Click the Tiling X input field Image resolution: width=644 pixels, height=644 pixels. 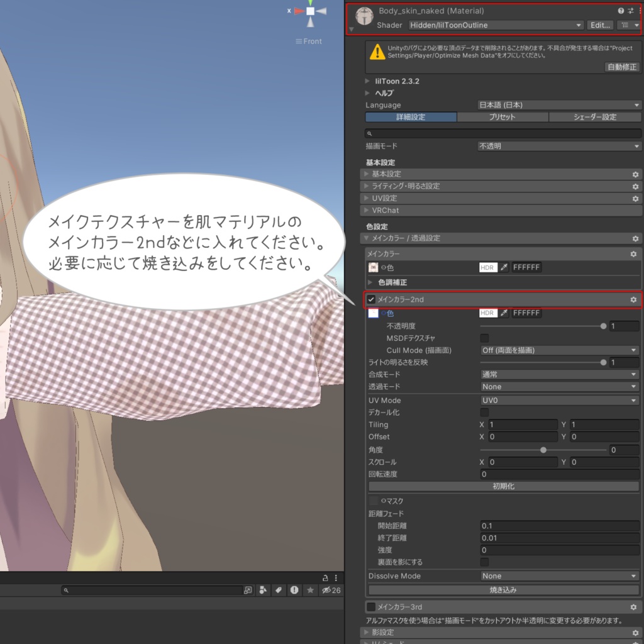(523, 425)
